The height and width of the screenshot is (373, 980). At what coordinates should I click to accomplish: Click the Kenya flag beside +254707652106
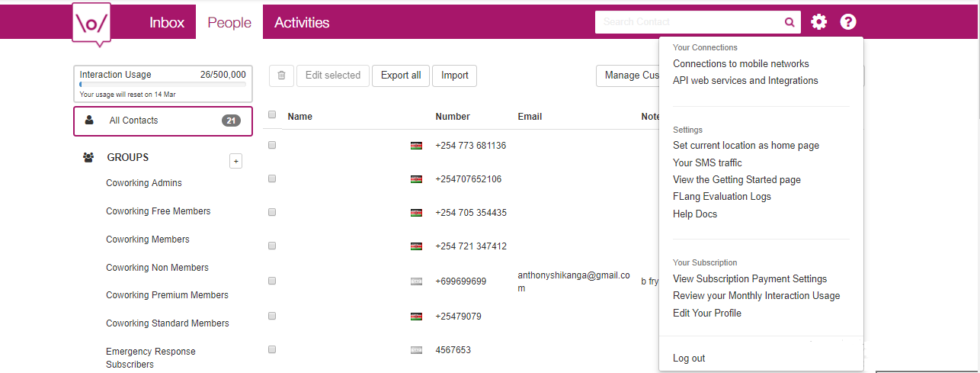(x=416, y=179)
